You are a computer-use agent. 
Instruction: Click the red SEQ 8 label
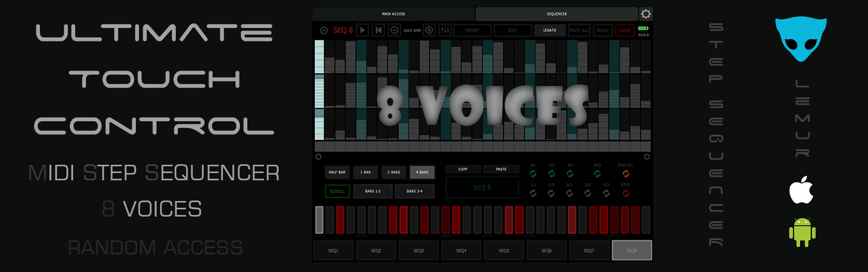pos(343,31)
